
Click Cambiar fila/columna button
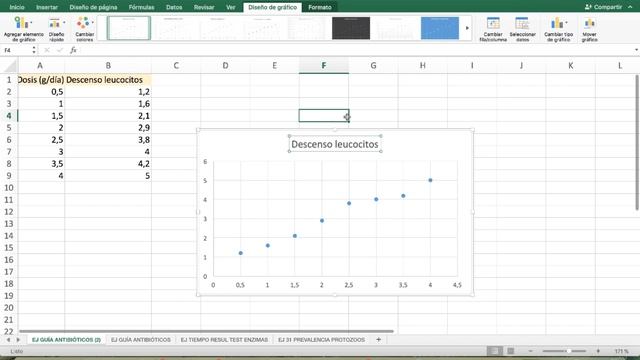click(x=493, y=29)
